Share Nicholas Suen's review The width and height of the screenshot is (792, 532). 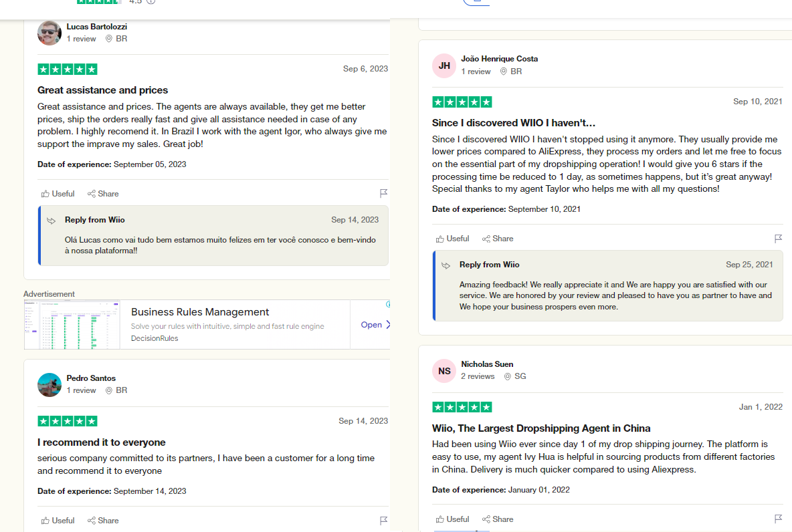click(x=498, y=519)
